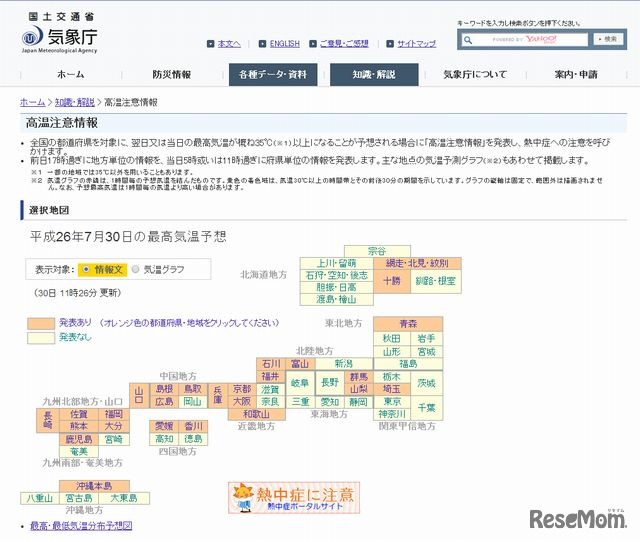Select 愛媛 prefecture cell

(164, 426)
